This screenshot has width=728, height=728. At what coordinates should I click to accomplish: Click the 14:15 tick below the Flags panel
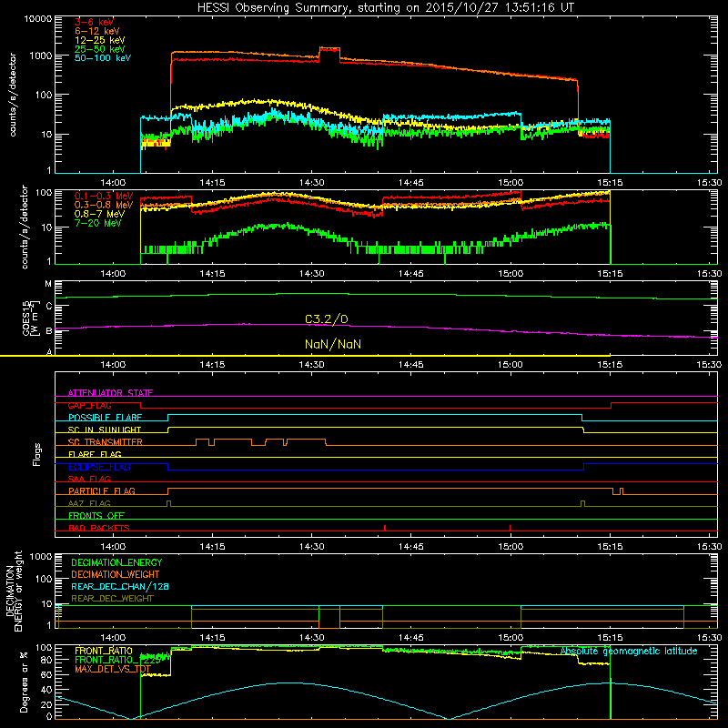[212, 547]
